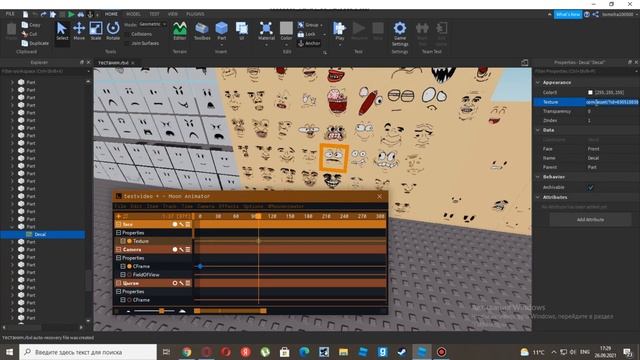
Task: Open the Windows Start menu
Action: pos(9,352)
